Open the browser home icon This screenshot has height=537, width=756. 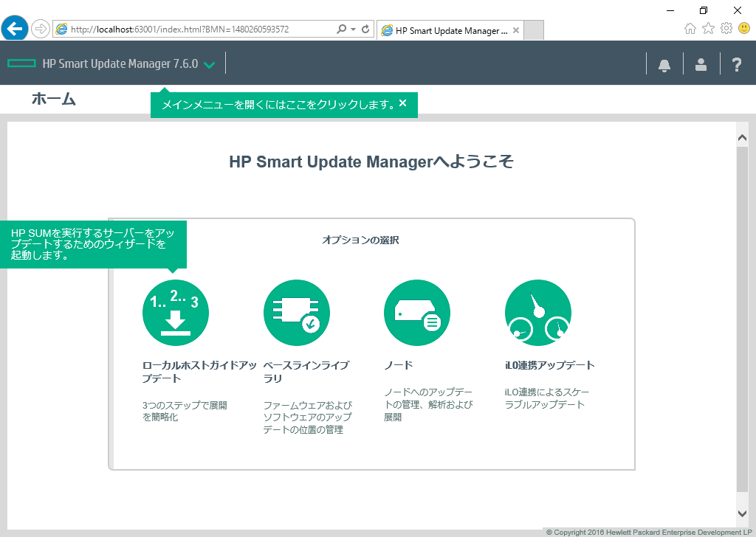click(690, 29)
